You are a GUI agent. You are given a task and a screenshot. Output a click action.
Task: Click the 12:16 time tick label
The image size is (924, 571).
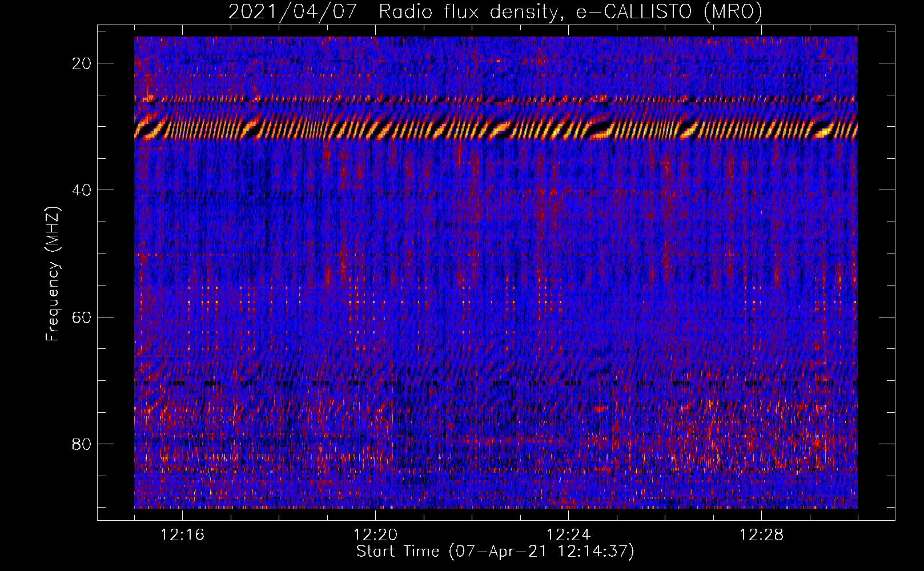pos(182,535)
